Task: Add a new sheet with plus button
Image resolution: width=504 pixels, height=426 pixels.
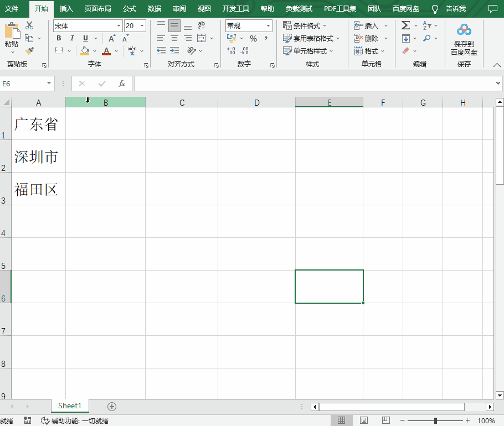Action: click(x=112, y=407)
